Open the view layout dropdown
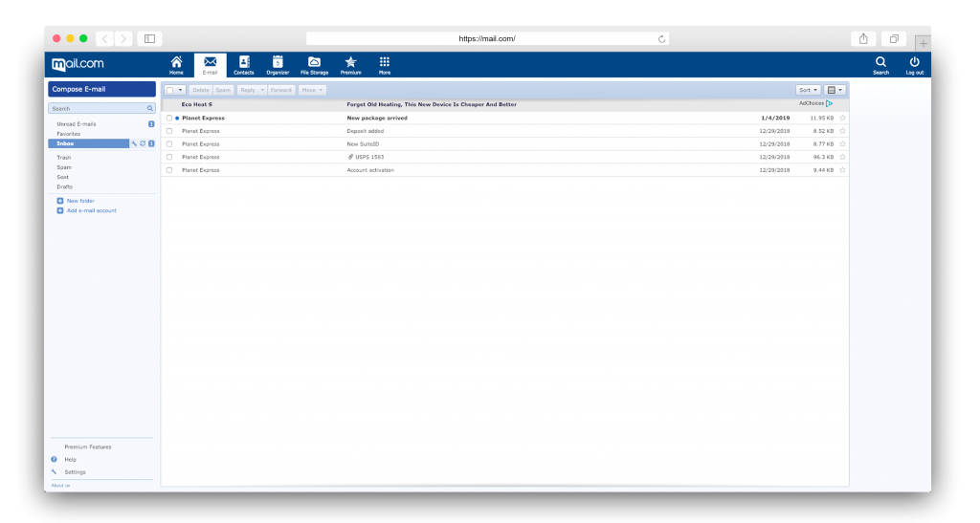The width and height of the screenshot is (980, 523). point(835,90)
